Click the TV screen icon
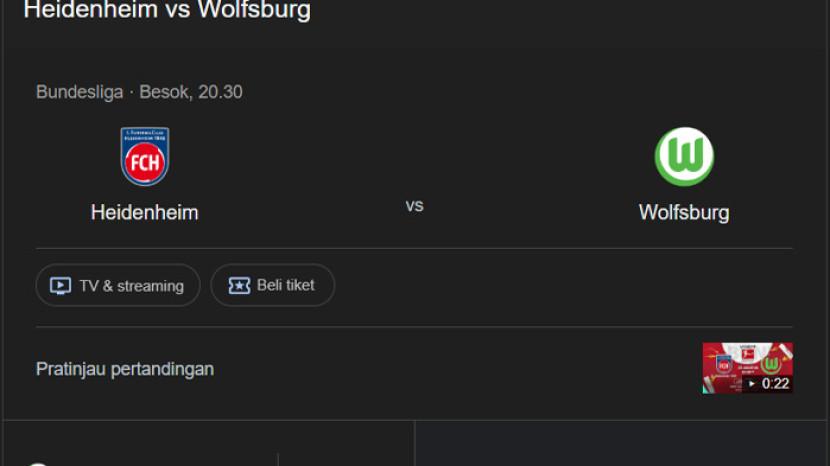The width and height of the screenshot is (830, 466). 61,286
